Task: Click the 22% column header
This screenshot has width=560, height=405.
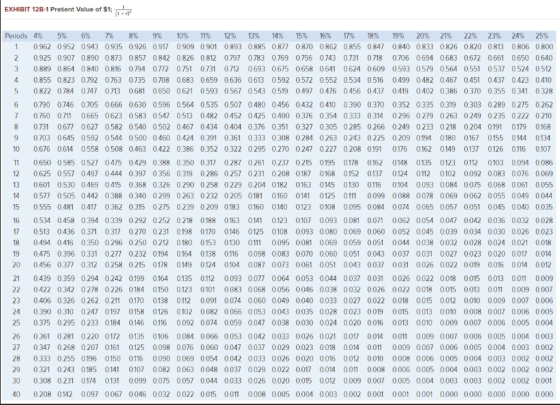Action: coord(470,36)
